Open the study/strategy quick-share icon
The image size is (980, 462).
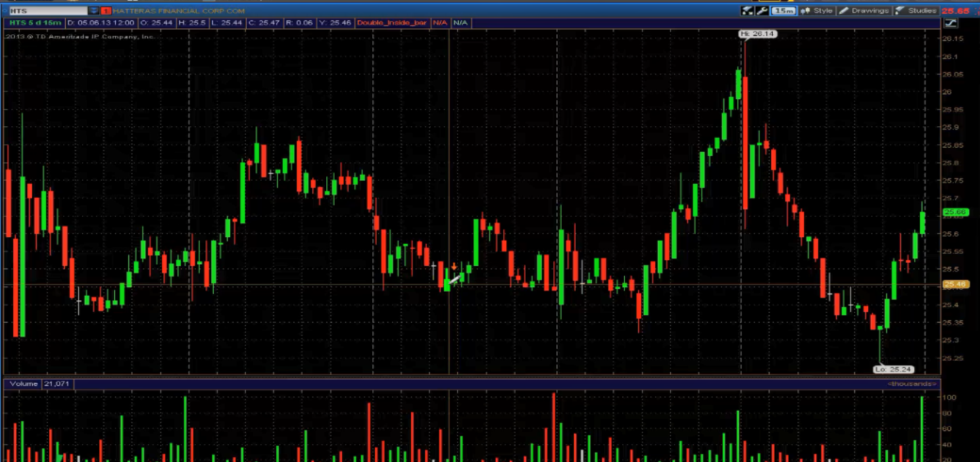tap(747, 11)
